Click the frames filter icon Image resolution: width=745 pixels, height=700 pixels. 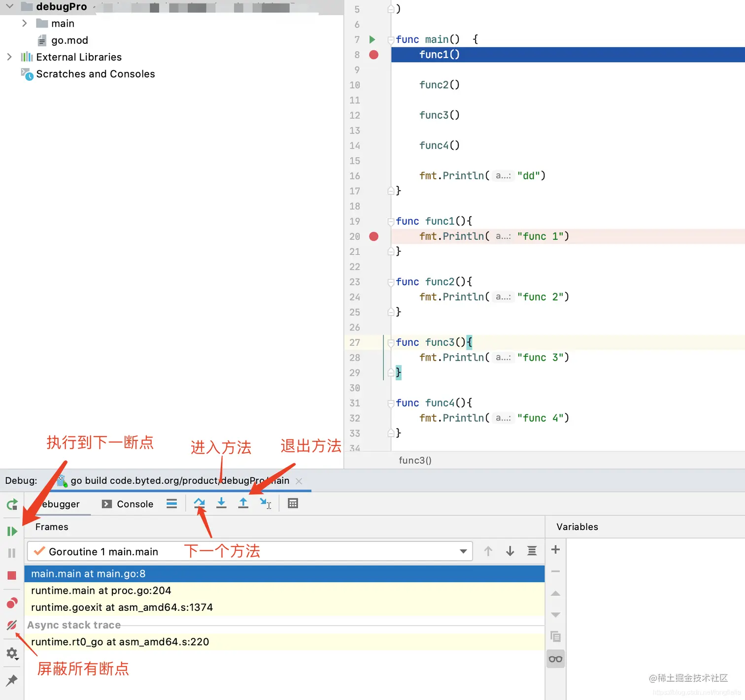pyautogui.click(x=532, y=551)
